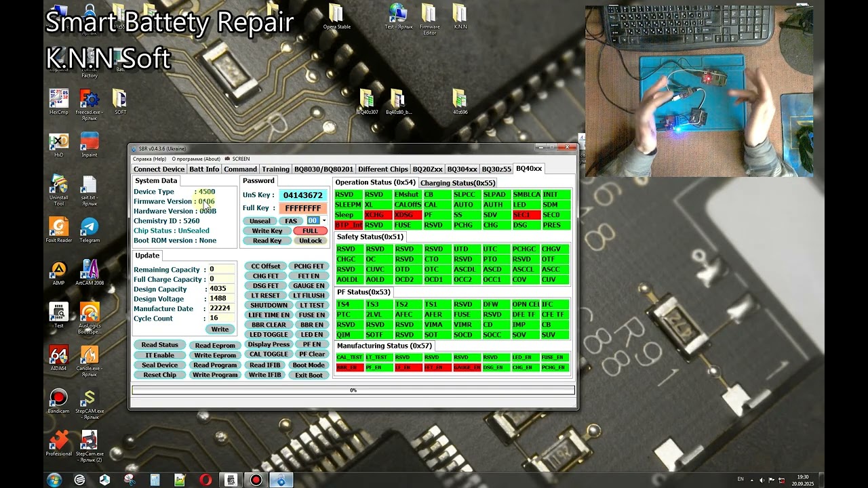Toggle the CHG FET button
Image resolution: width=868 pixels, height=488 pixels.
click(265, 276)
